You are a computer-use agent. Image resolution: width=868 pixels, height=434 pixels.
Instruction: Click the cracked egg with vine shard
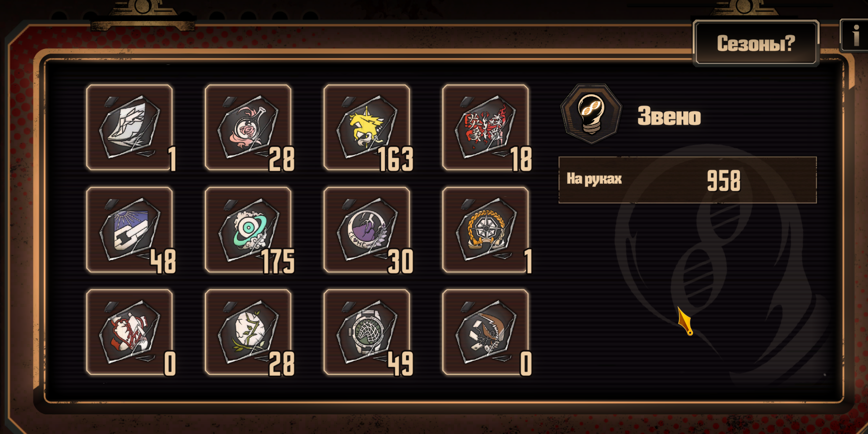248,332
